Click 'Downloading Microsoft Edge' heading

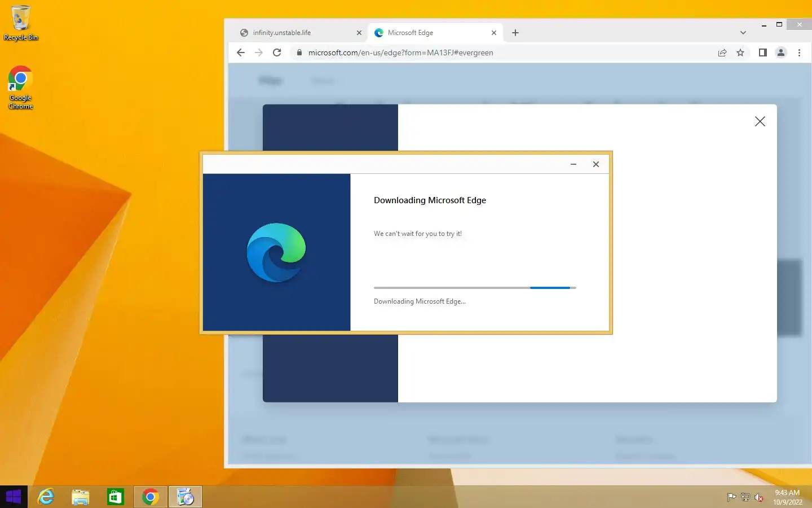click(x=430, y=200)
